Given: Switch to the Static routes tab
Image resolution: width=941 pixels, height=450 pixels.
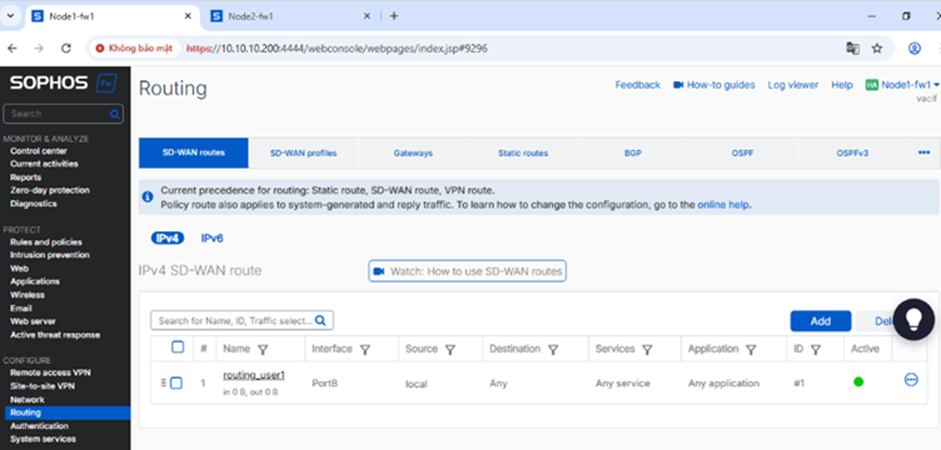Looking at the screenshot, I should coord(523,153).
